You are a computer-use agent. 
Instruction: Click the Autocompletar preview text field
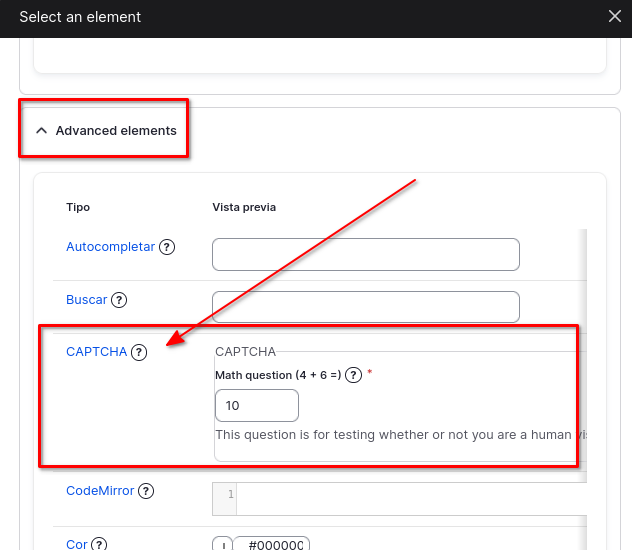[365, 254]
